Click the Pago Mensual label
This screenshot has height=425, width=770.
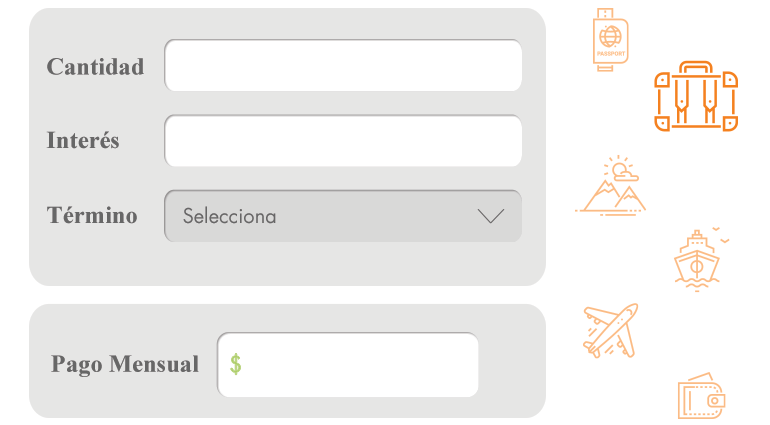click(125, 365)
